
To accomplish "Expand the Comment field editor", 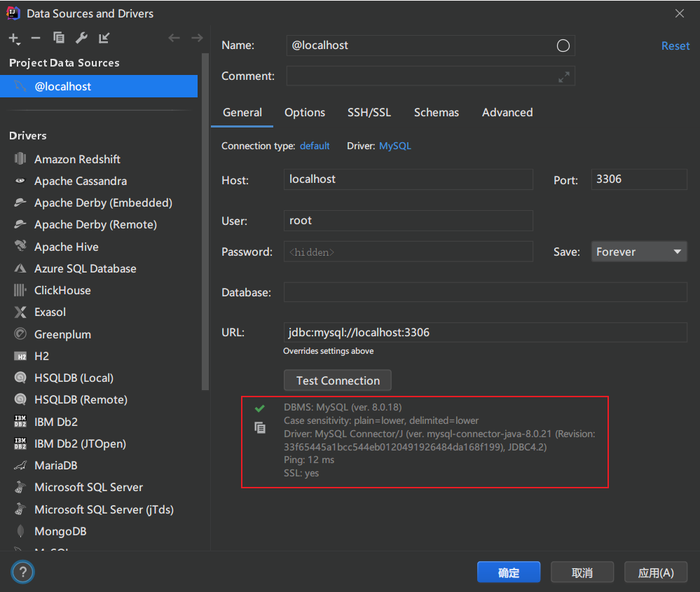I will [564, 76].
